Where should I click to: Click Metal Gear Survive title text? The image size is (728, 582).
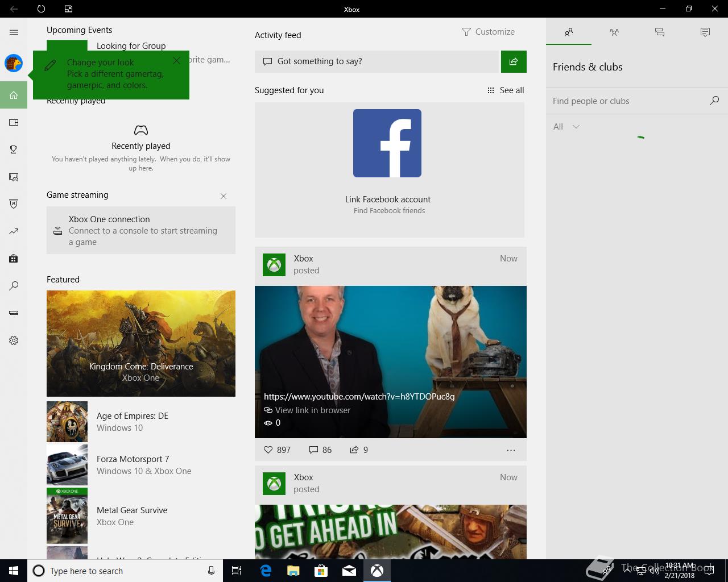132,510
